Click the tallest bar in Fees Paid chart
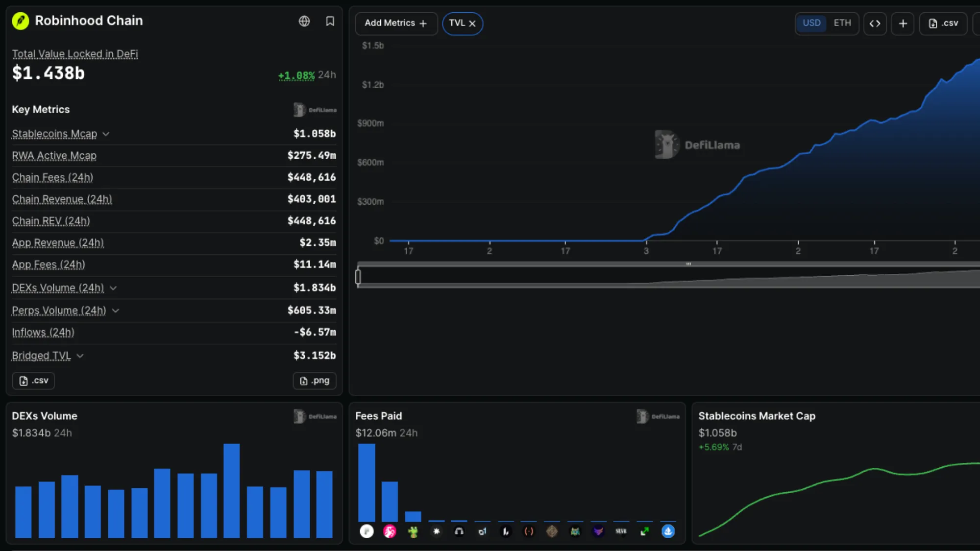This screenshot has height=551, width=980. click(x=367, y=483)
